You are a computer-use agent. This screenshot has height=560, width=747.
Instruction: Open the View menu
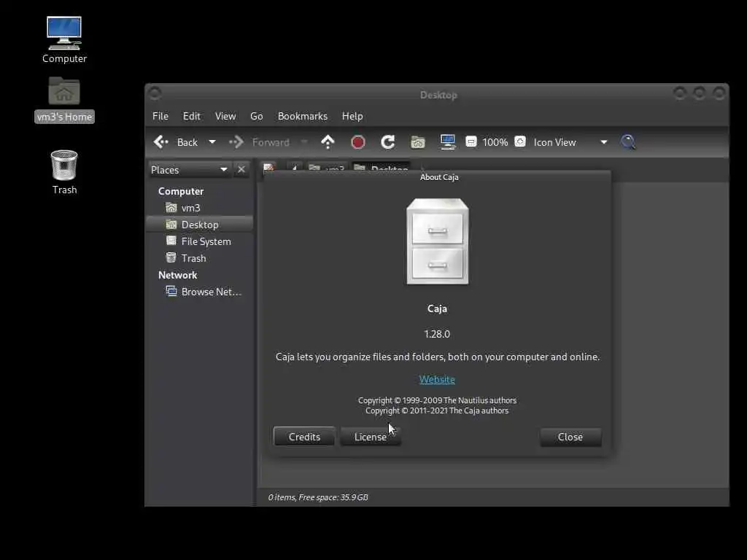coord(225,116)
